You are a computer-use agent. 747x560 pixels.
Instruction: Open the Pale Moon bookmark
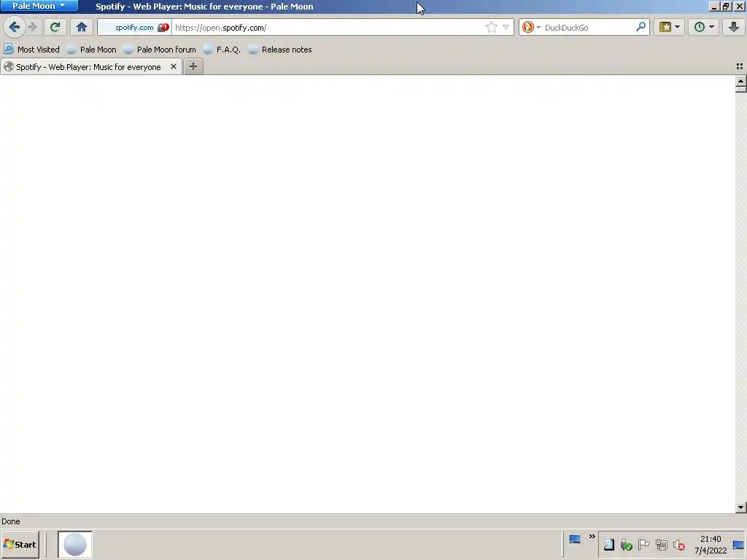91,50
